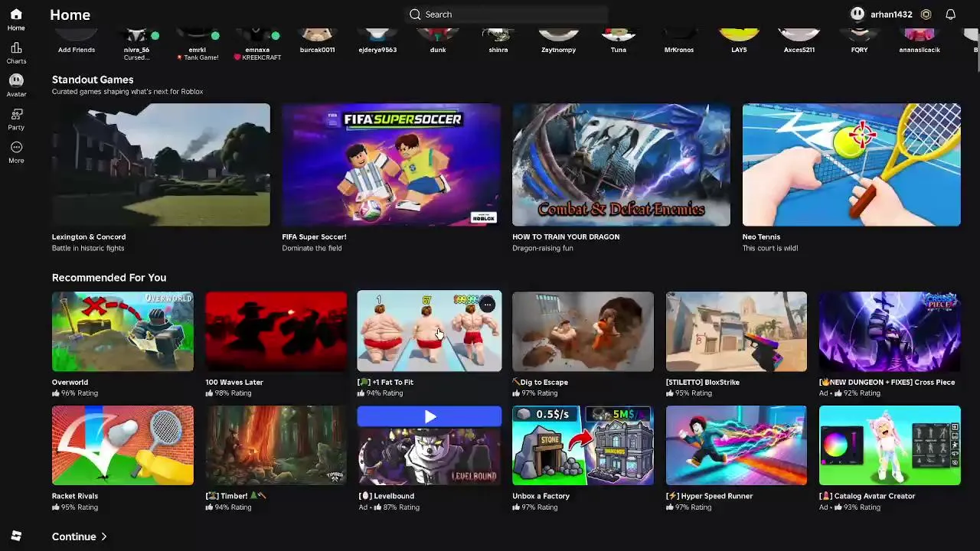Click the Standout Games heading
The image size is (980, 551).
(x=93, y=80)
